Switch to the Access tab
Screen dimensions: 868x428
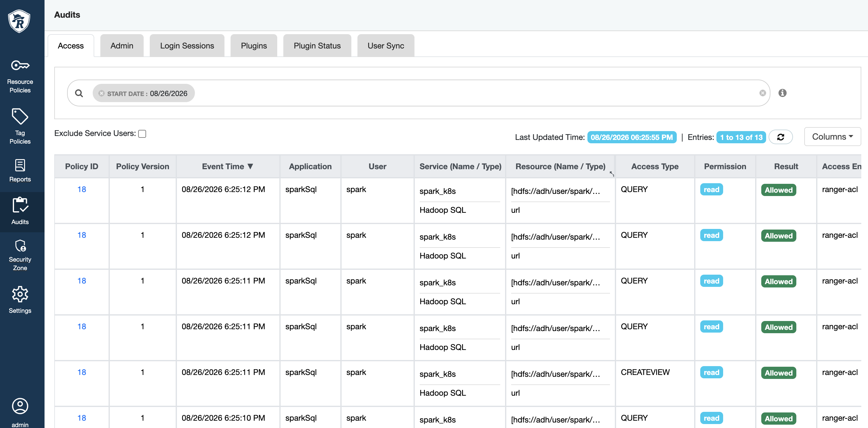pos(71,46)
